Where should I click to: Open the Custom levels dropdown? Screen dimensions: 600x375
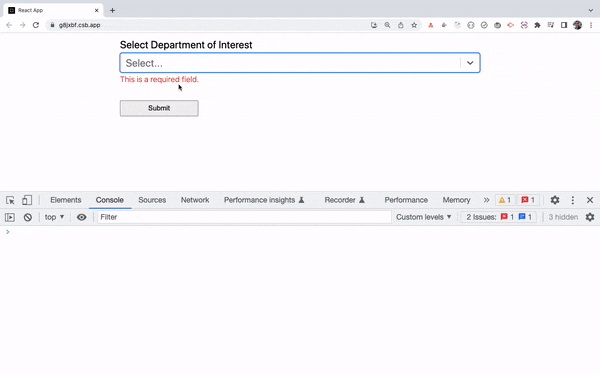(424, 217)
